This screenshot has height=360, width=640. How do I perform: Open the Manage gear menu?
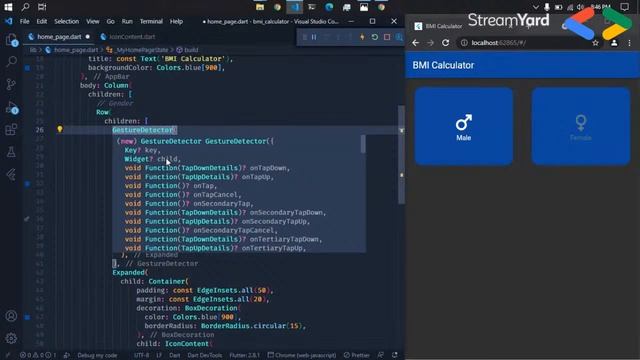point(11,338)
